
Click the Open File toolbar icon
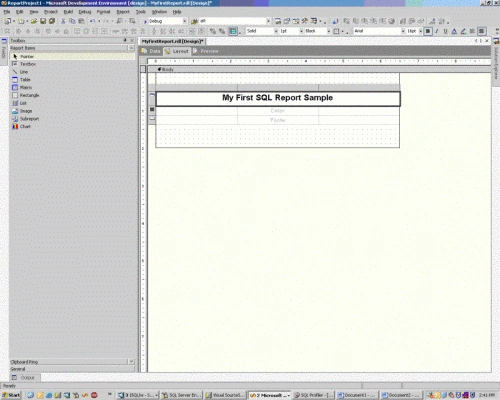pyautogui.click(x=34, y=21)
